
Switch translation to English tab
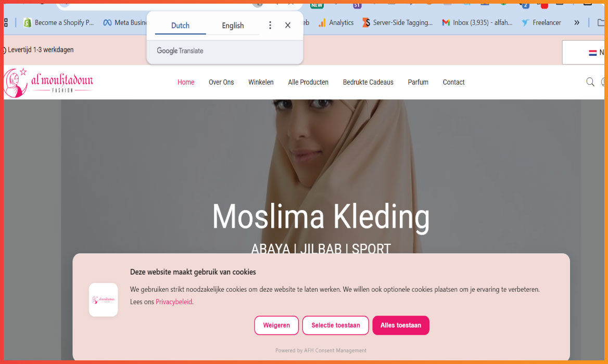(233, 25)
